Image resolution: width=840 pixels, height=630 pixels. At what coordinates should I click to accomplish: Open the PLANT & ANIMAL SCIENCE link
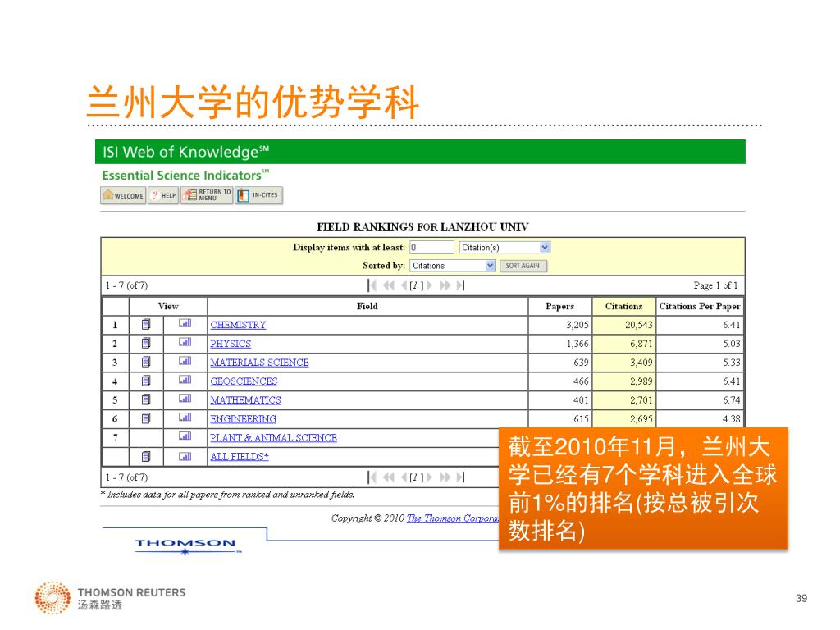(273, 437)
